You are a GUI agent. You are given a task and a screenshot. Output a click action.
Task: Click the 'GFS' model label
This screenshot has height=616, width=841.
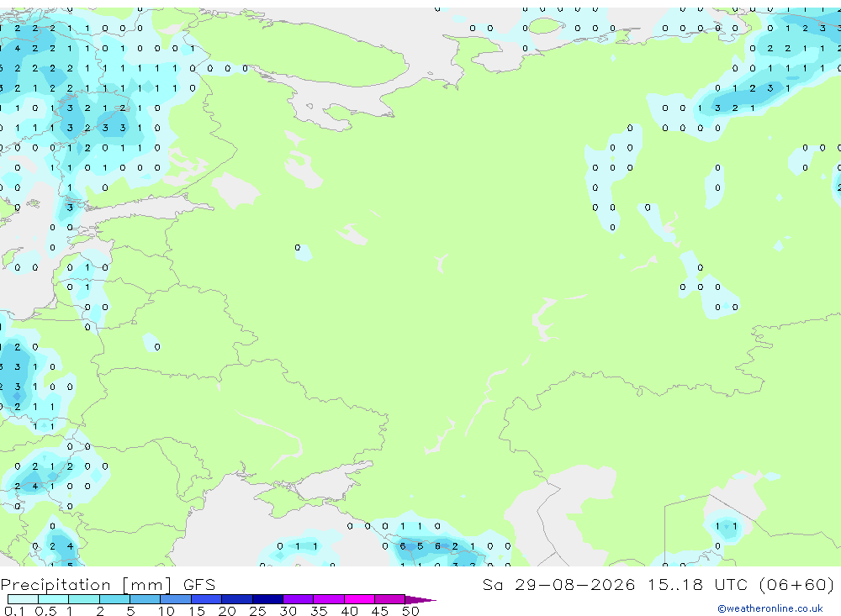click(199, 585)
